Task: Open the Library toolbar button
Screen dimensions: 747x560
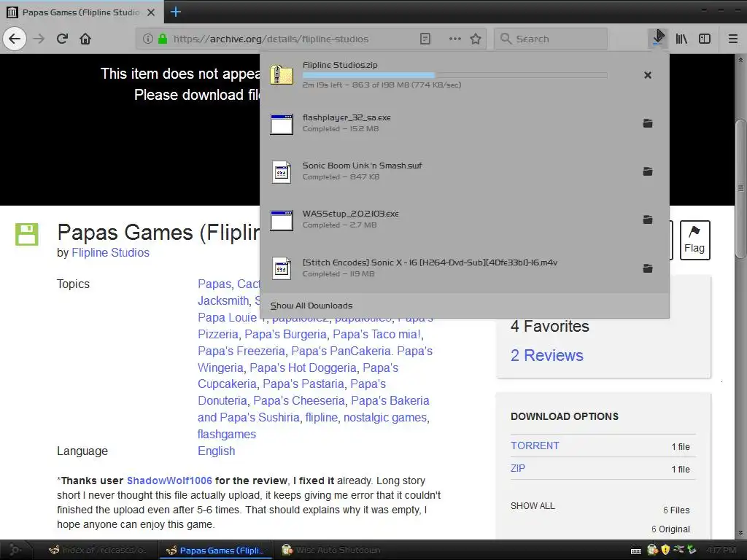Action: (681, 39)
